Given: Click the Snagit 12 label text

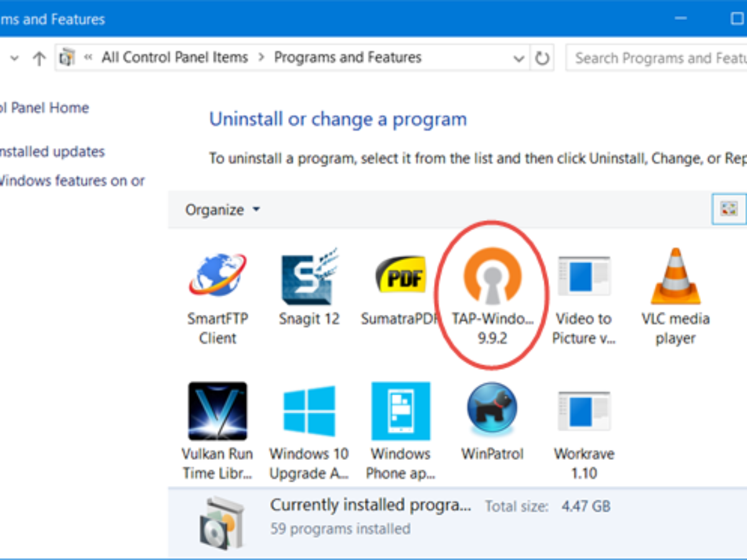Looking at the screenshot, I should (309, 319).
